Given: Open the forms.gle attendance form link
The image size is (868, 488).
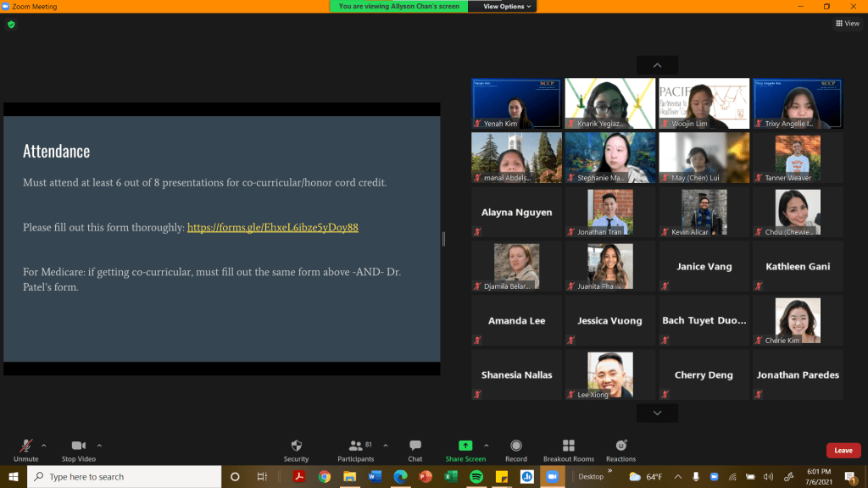Looking at the screenshot, I should coord(272,227).
